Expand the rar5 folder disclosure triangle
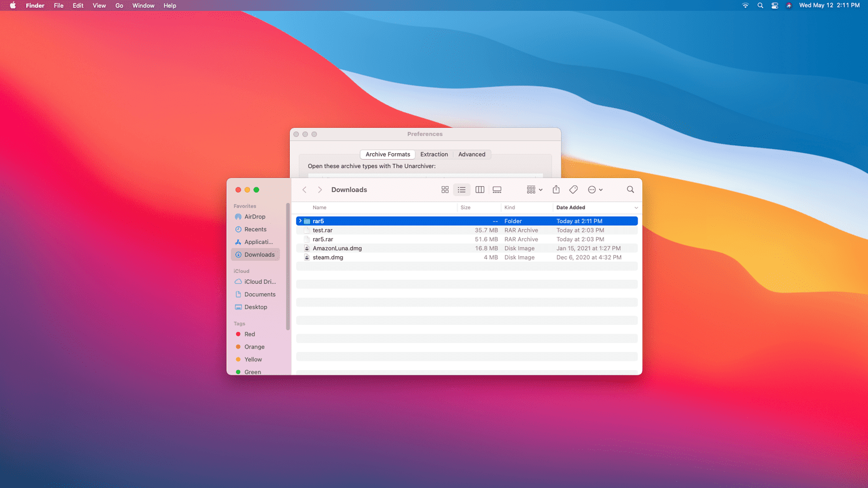Image resolution: width=868 pixels, height=488 pixels. (x=300, y=221)
